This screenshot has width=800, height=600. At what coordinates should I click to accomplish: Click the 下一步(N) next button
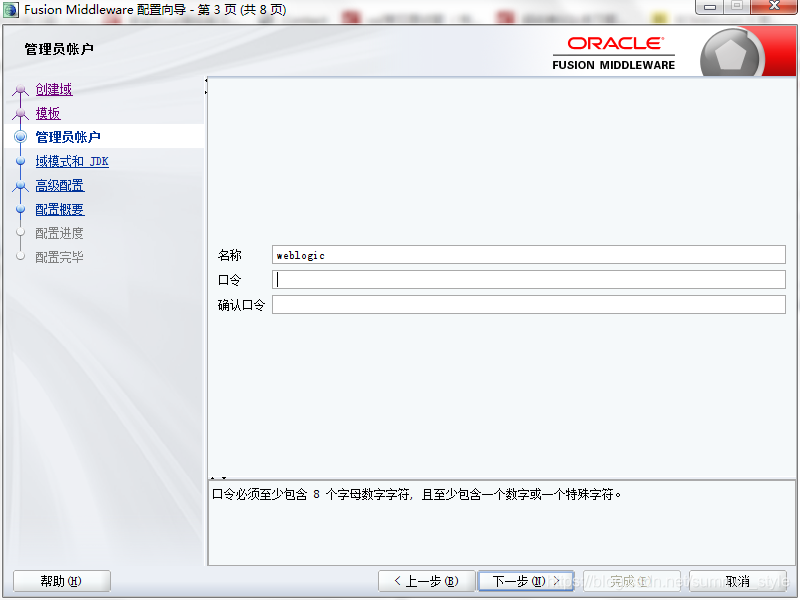[x=526, y=581]
